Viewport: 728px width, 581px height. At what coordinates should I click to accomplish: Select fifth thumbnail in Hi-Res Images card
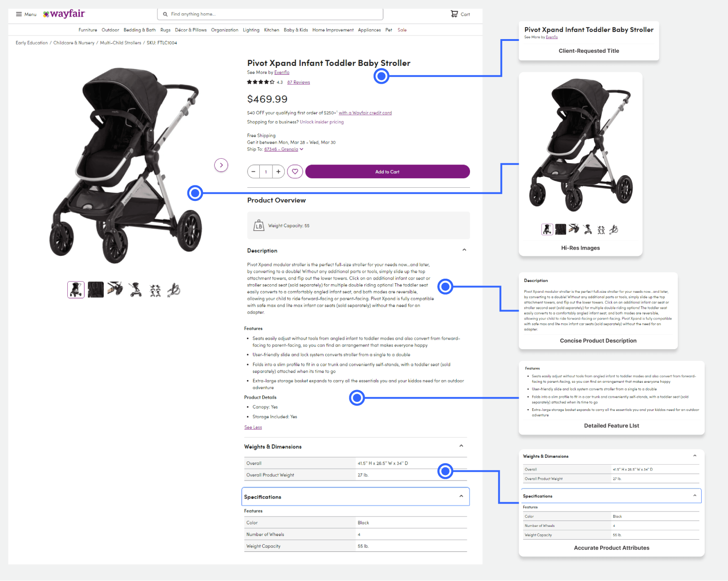pyautogui.click(x=601, y=230)
